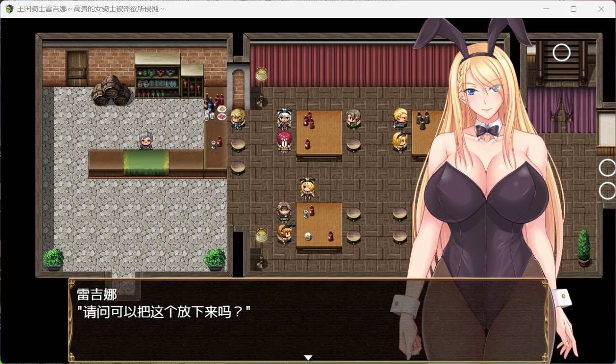The width and height of the screenshot is (616, 364).
Task: Click the green cloth on bar counter
Action: [x=146, y=162]
